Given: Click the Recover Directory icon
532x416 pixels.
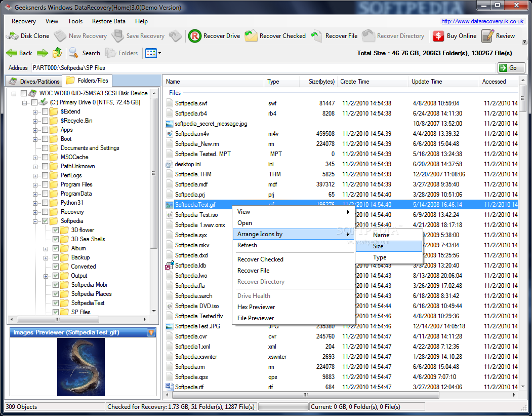Looking at the screenshot, I should [369, 36].
